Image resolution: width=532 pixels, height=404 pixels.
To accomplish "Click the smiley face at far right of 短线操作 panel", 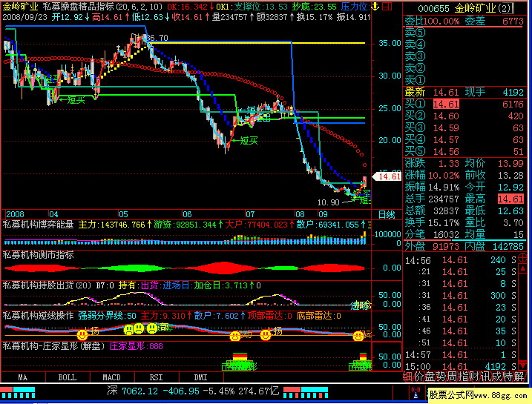I will (x=358, y=336).
